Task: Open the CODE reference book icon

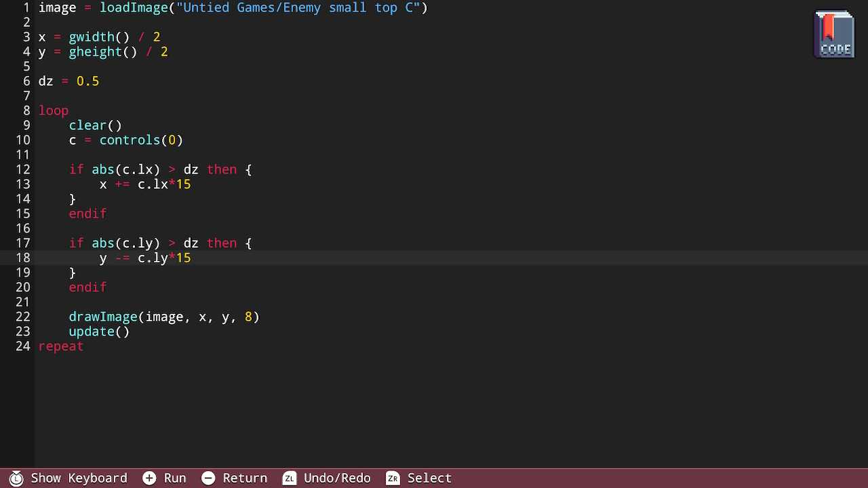Action: click(x=834, y=34)
